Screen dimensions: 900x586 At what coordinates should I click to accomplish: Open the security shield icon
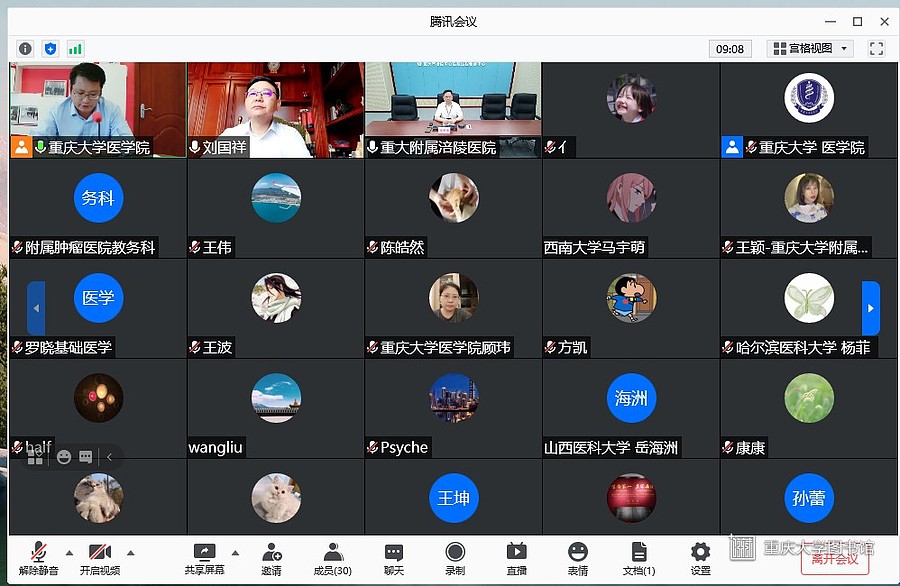coord(51,49)
